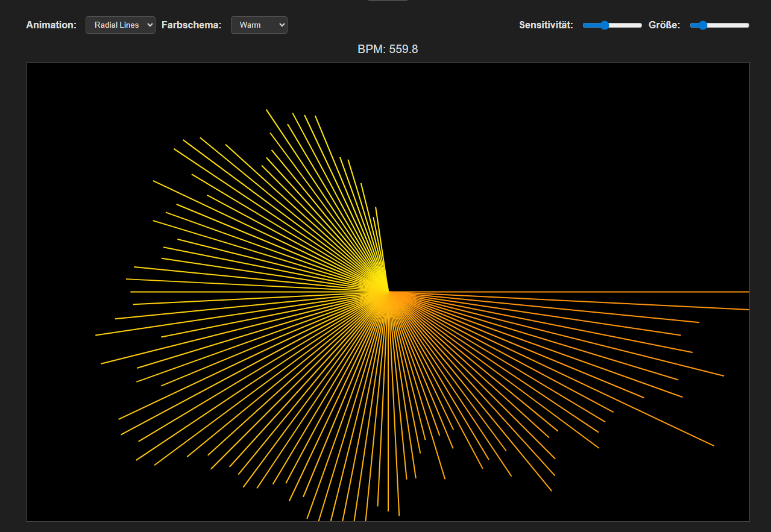Click the Animation selector arrow
The width and height of the screenshot is (771, 532).
(x=149, y=25)
